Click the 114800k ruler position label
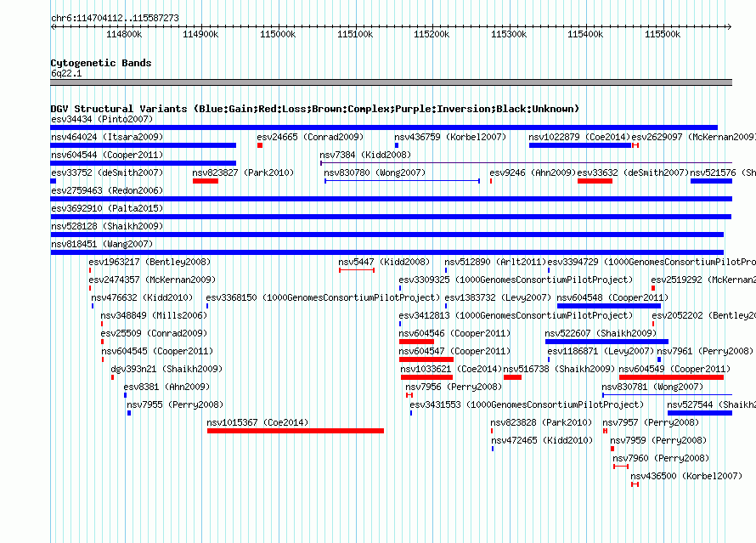 pos(124,34)
